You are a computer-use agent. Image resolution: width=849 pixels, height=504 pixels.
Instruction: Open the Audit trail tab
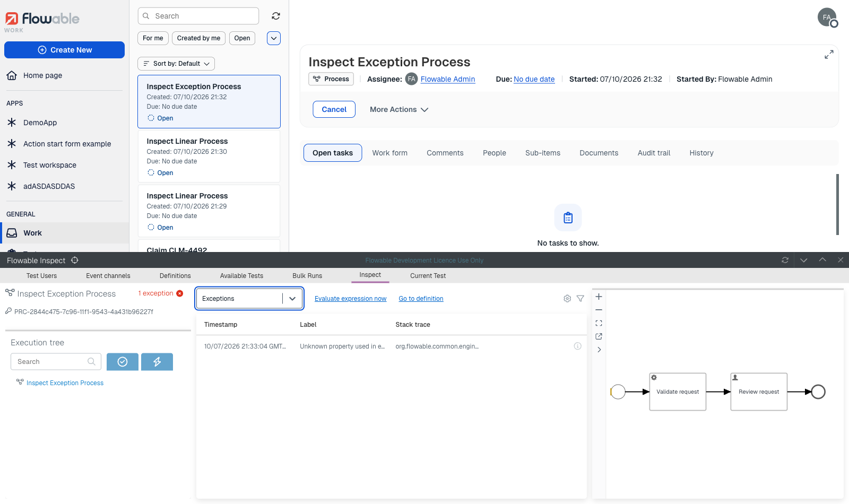point(654,153)
